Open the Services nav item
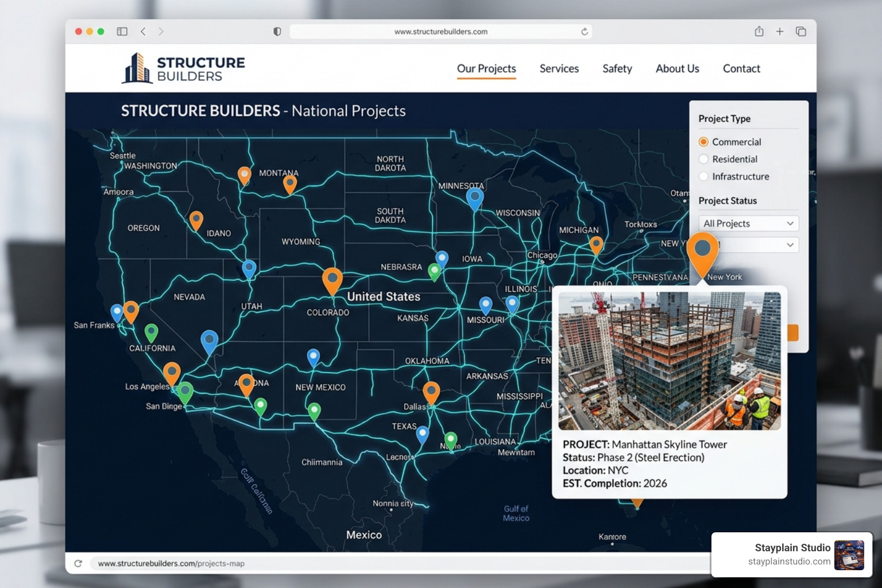The image size is (882, 588). click(x=559, y=68)
